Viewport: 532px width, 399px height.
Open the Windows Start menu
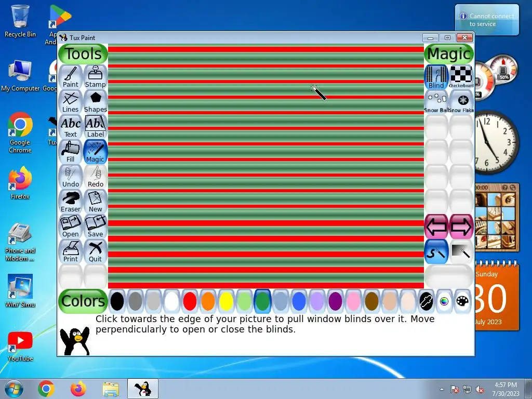[x=14, y=389]
